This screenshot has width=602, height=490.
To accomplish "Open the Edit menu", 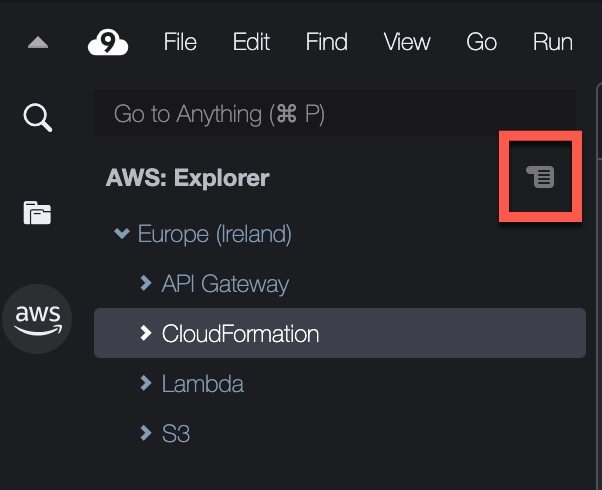I will click(x=251, y=41).
